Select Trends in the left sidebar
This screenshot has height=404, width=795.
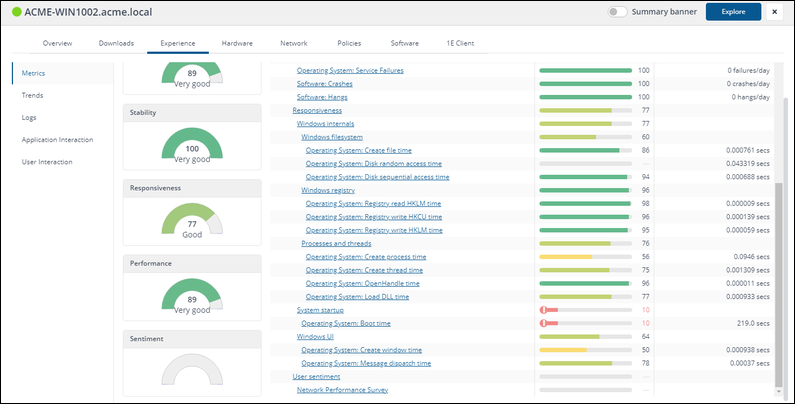[x=33, y=95]
